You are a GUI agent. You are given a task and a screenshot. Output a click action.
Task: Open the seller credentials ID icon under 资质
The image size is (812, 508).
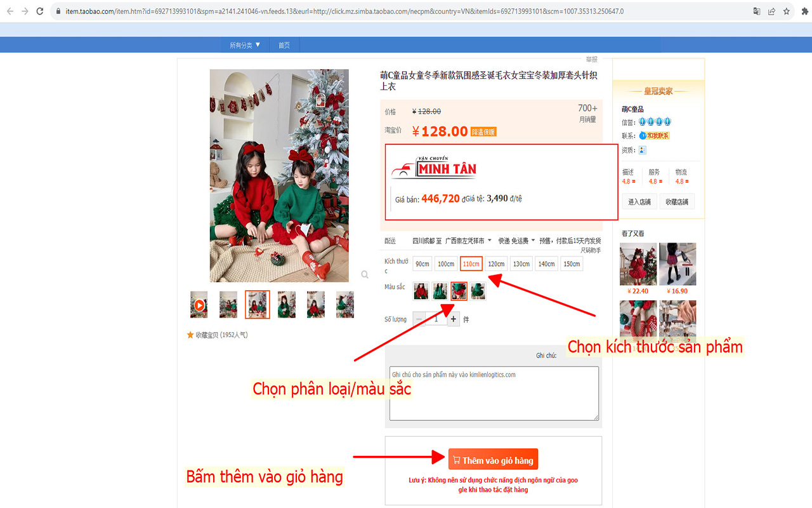coord(642,150)
